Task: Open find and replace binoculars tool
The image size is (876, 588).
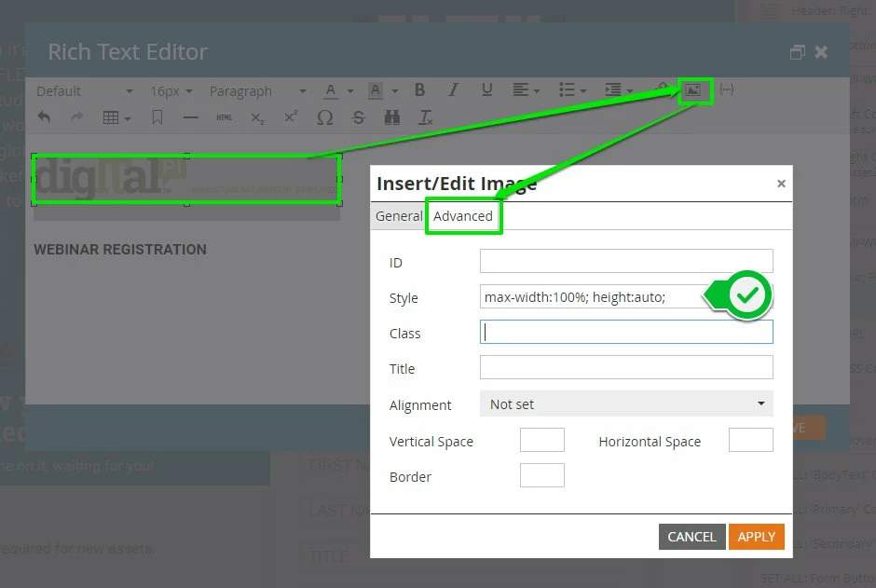Action: coord(391,117)
